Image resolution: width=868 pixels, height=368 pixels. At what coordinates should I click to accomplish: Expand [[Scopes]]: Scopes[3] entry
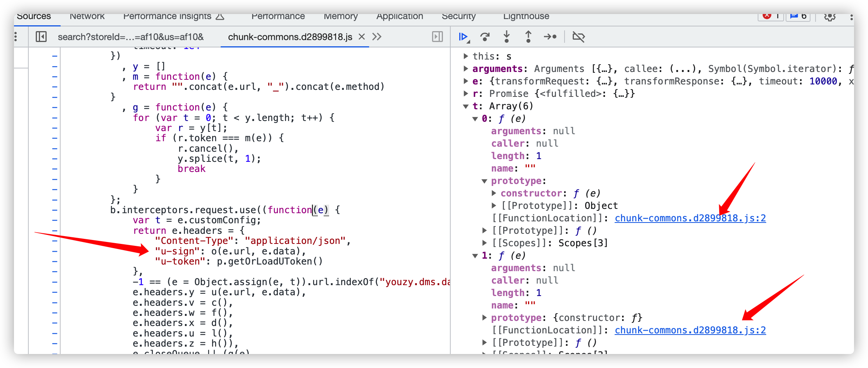tap(484, 243)
